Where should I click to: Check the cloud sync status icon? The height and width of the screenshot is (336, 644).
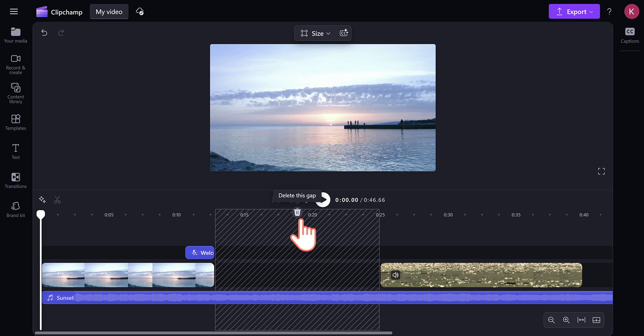[x=140, y=11]
